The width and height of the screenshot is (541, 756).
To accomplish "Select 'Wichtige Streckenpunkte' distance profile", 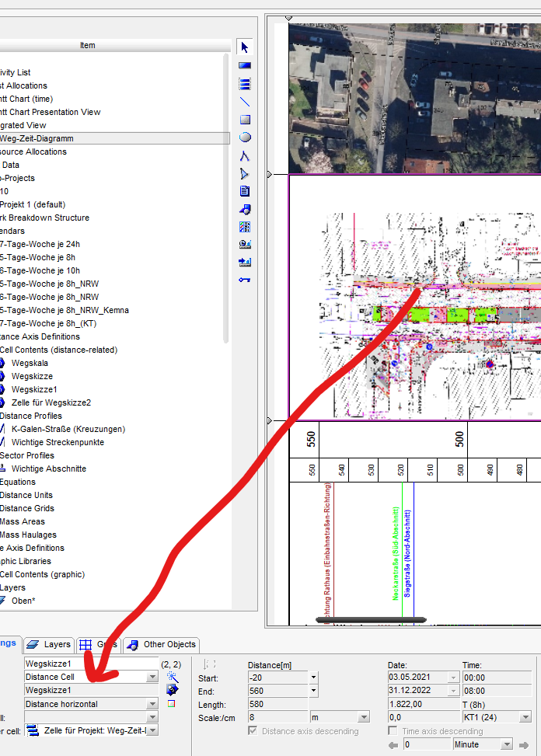I will [x=58, y=442].
